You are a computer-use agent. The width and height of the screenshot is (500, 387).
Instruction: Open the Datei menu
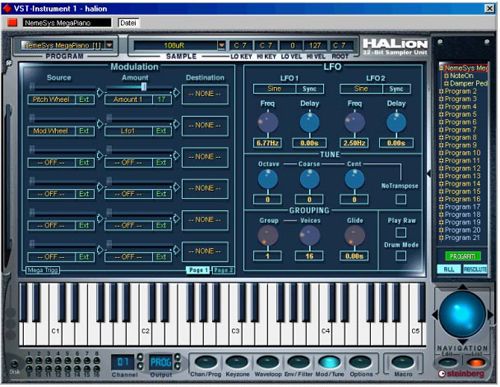[x=128, y=23]
